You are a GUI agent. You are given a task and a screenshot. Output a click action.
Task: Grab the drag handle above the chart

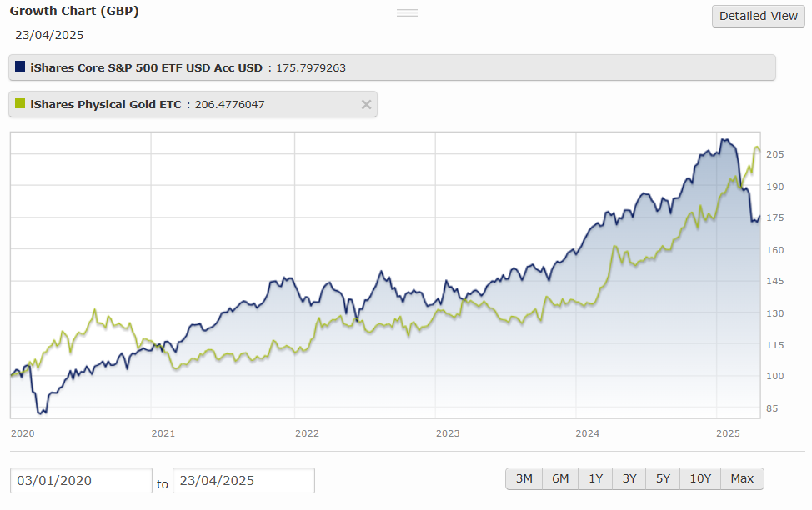point(407,13)
